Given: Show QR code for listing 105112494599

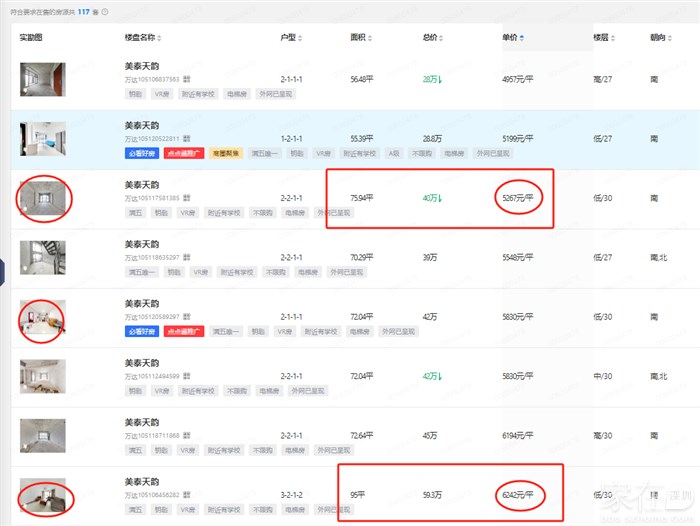Looking at the screenshot, I should [x=187, y=376].
